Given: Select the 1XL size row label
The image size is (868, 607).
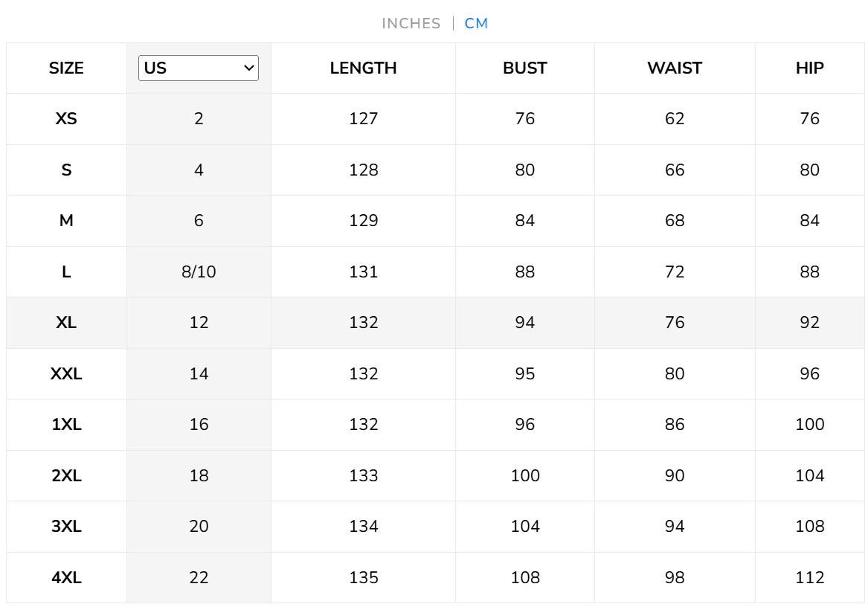Looking at the screenshot, I should click(66, 425).
